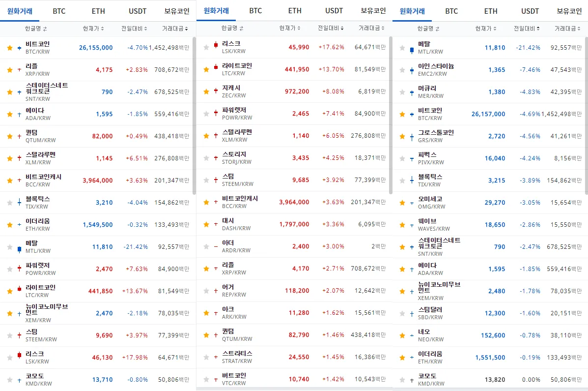Click the candle icon beside ARK/KRW
588x391 pixels.
coord(216,313)
